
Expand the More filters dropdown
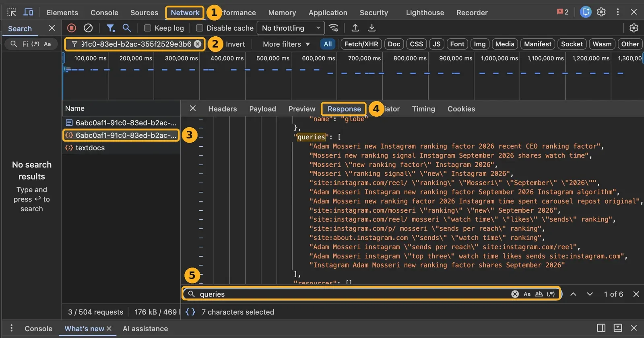click(286, 44)
